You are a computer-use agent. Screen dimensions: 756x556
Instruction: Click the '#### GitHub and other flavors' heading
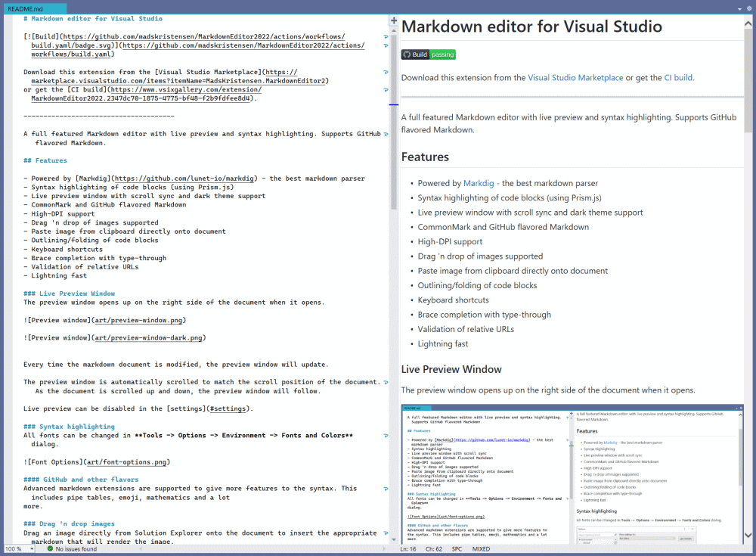(81, 480)
